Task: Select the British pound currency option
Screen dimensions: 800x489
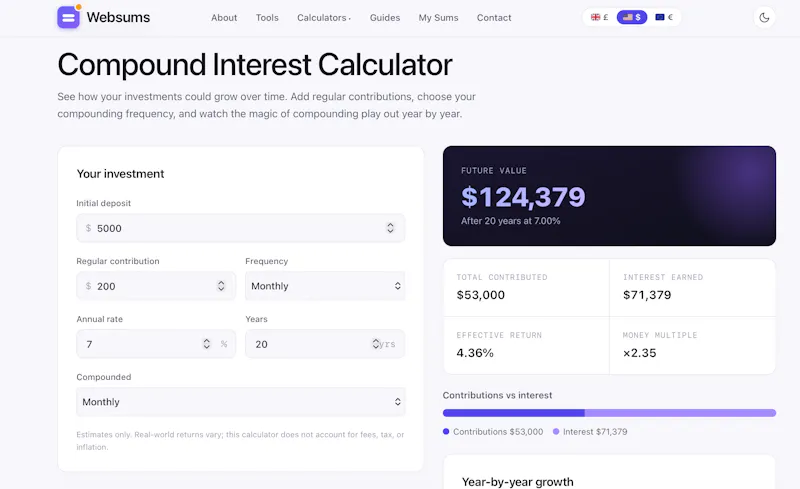Action: coord(599,17)
